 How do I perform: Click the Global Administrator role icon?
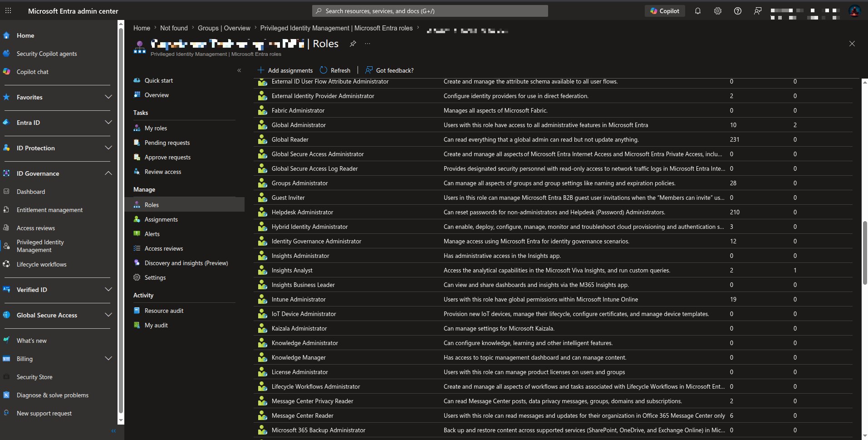point(262,125)
